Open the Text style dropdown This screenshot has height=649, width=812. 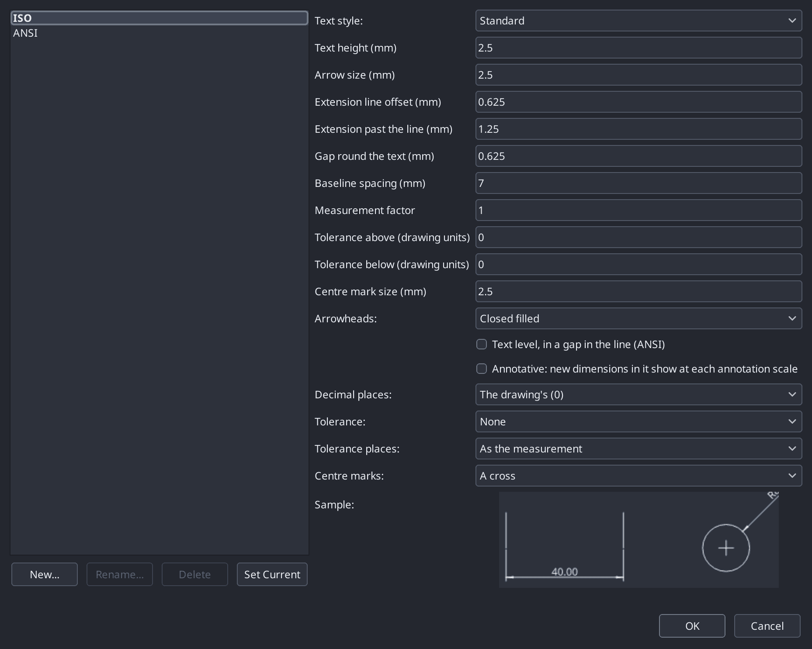coord(638,21)
